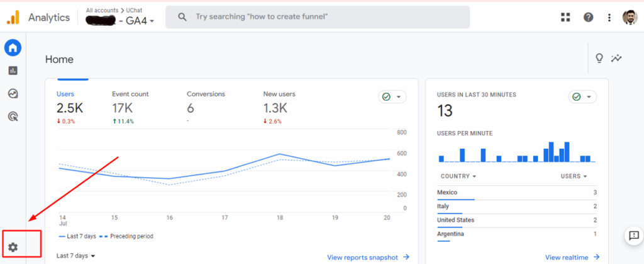Open the Help question mark icon
This screenshot has height=264, width=644.
[588, 17]
